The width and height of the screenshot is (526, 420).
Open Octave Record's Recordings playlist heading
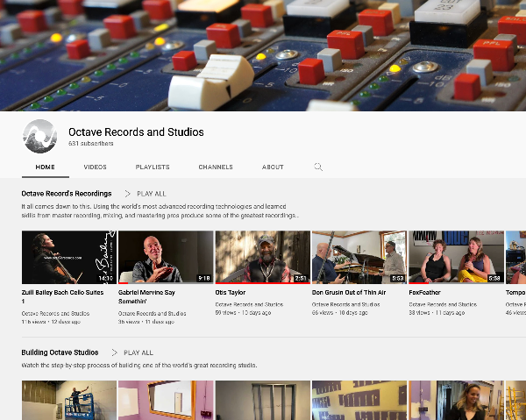[67, 194]
